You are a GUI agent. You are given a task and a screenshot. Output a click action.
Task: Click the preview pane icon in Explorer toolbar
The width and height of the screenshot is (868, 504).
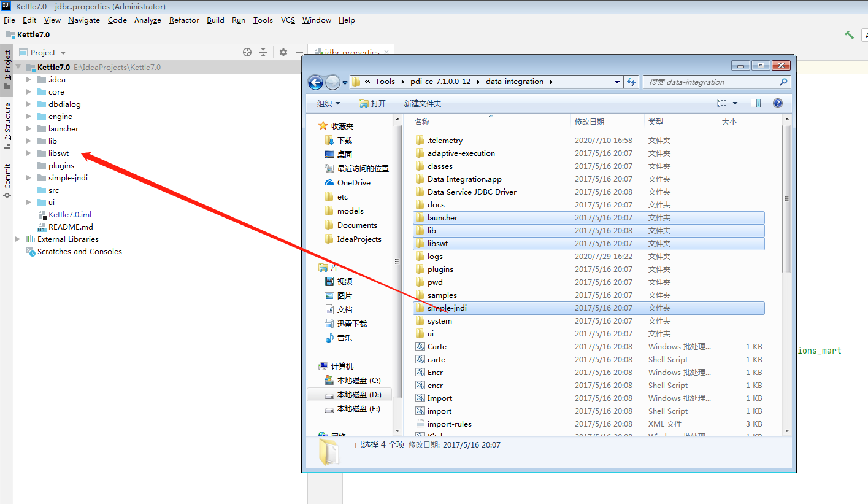coord(755,103)
